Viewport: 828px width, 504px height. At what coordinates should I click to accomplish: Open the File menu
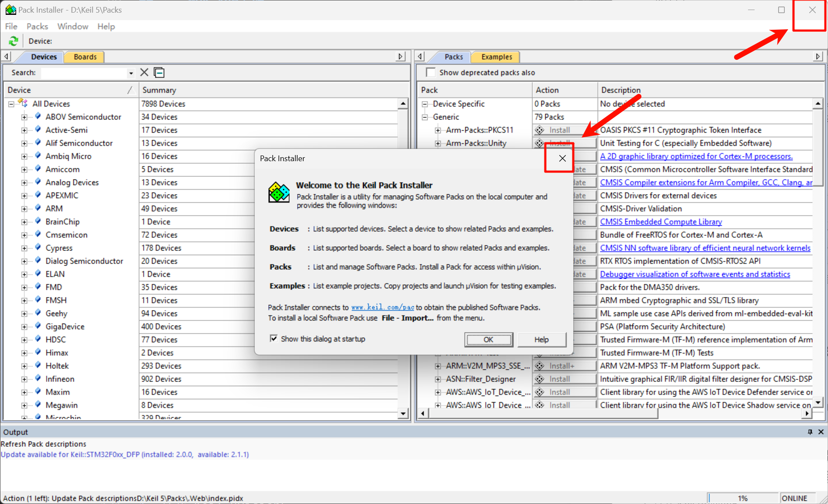tap(11, 26)
